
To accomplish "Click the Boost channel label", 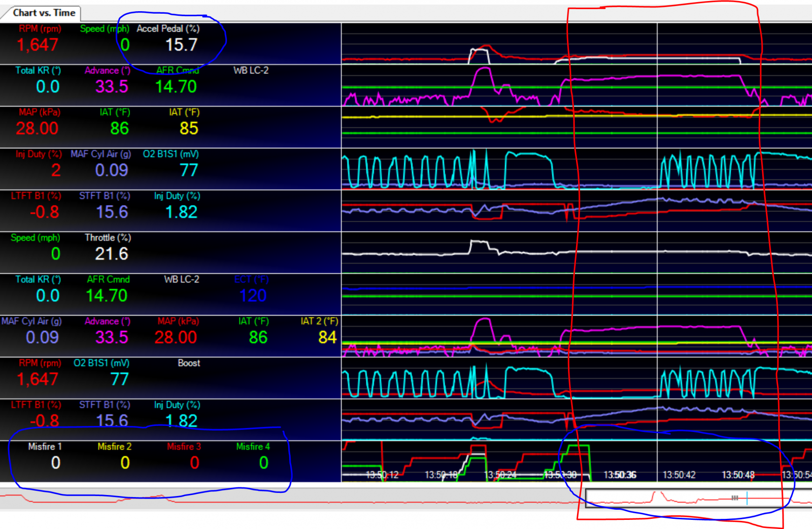I will click(x=189, y=363).
